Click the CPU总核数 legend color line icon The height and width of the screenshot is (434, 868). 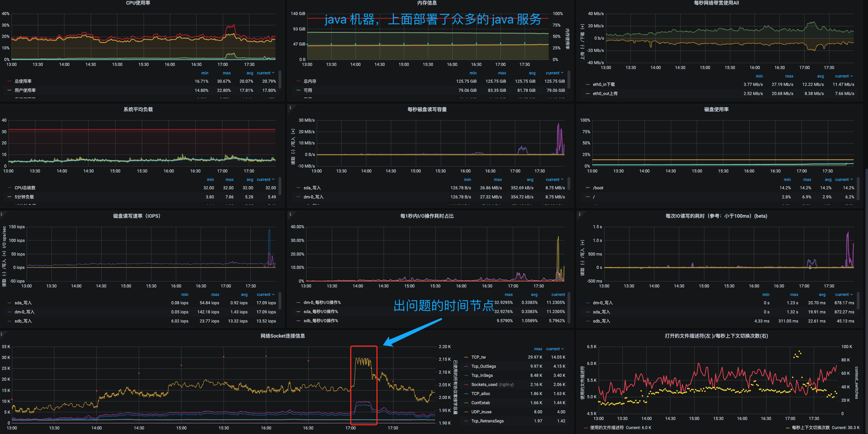coord(9,188)
